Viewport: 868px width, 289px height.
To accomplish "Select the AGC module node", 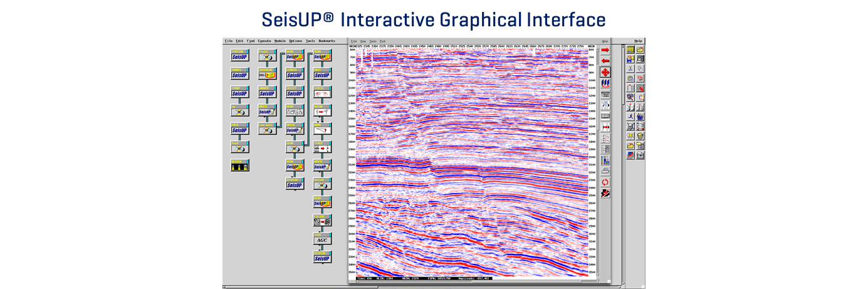I will [x=323, y=238].
